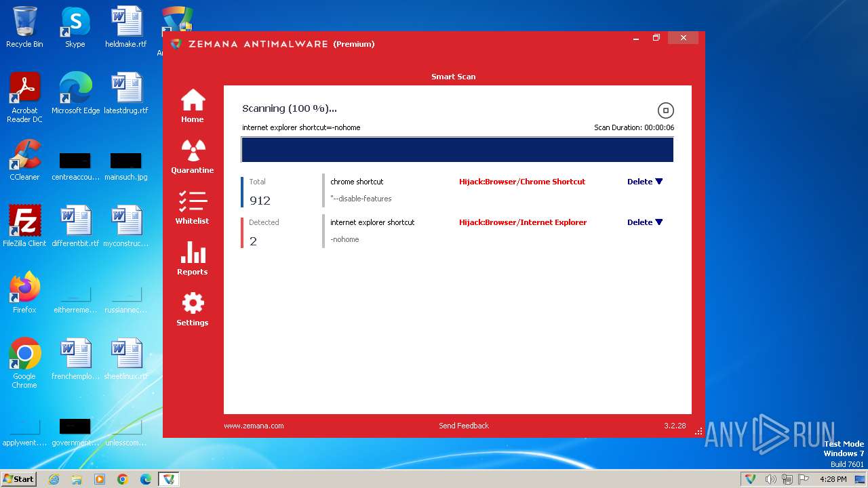Click the volume tray icon
868x488 pixels.
click(770, 479)
